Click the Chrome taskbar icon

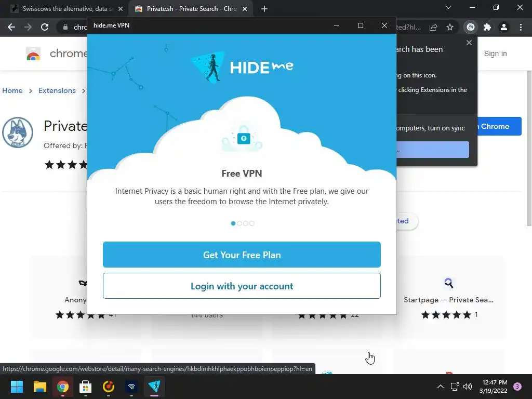(x=63, y=387)
